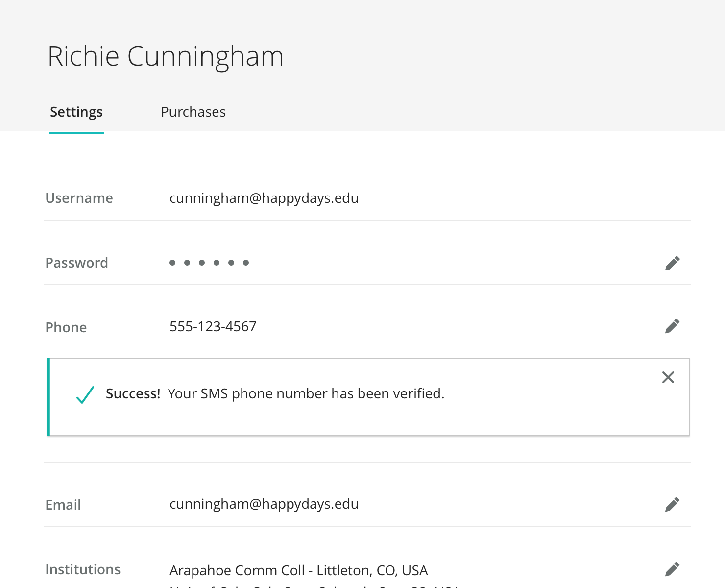Click the bold Success! text
Viewport: 725px width, 588px height.
click(x=133, y=394)
